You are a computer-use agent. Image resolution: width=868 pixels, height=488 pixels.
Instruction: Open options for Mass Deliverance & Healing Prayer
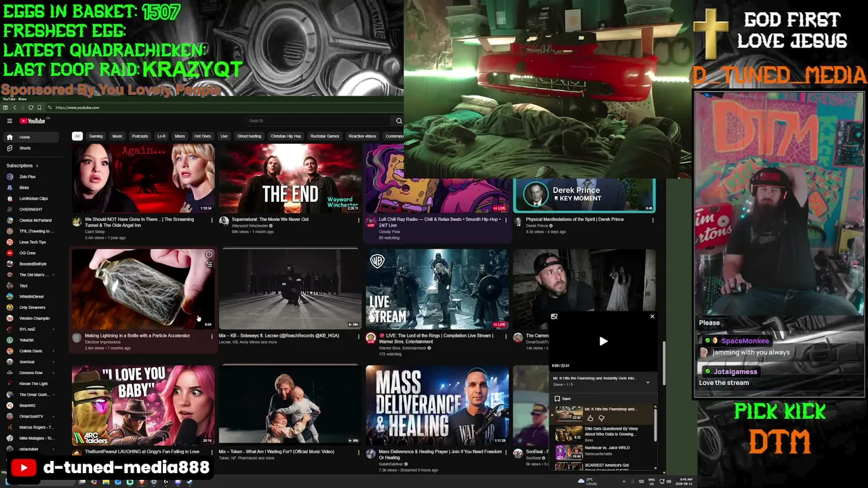pos(505,453)
